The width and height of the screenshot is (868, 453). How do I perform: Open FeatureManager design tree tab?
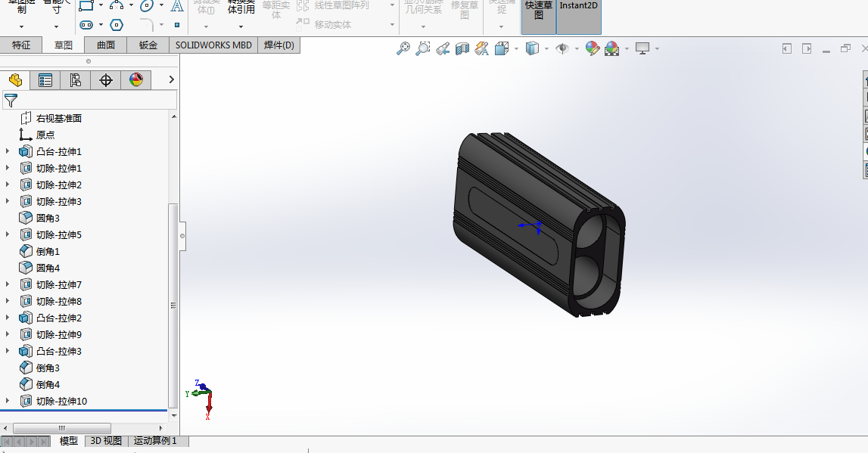tap(15, 80)
